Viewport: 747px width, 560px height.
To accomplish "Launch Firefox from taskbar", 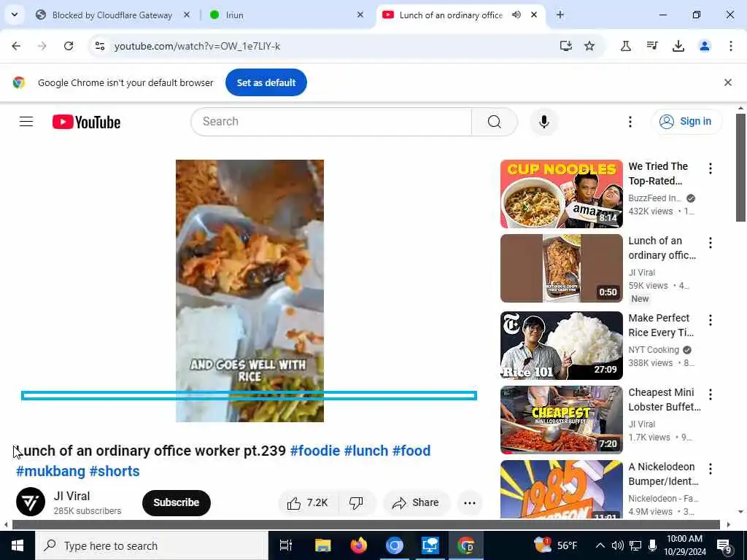I will [358, 545].
